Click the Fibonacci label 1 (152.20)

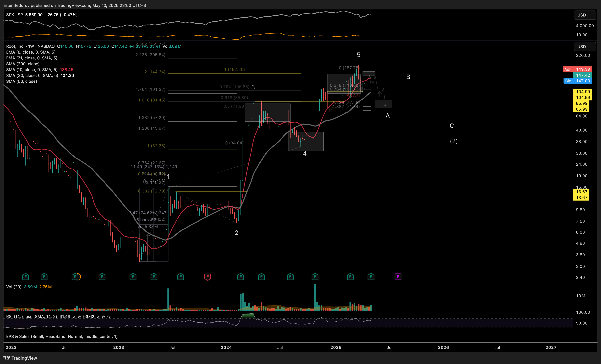tap(235, 69)
